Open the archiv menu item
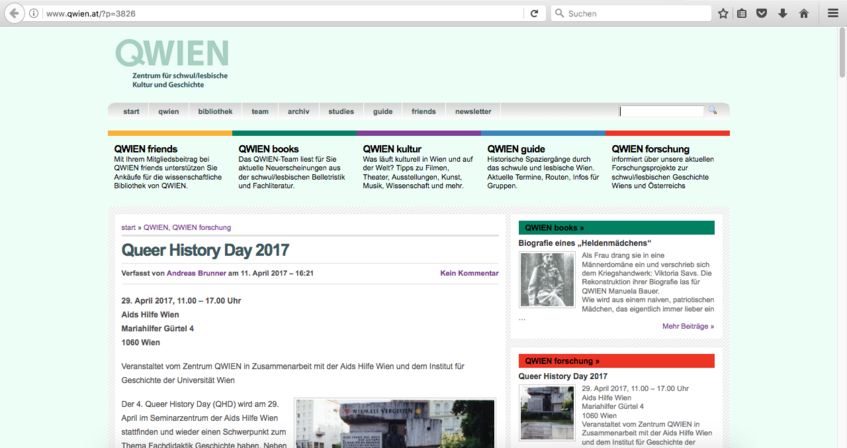 click(298, 111)
